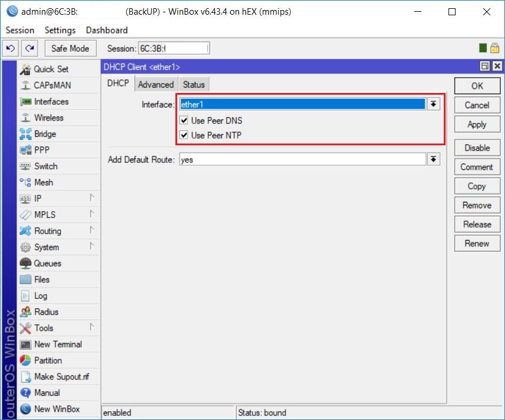This screenshot has width=505, height=420.
Task: Open the Partition menu icon
Action: (x=25, y=361)
